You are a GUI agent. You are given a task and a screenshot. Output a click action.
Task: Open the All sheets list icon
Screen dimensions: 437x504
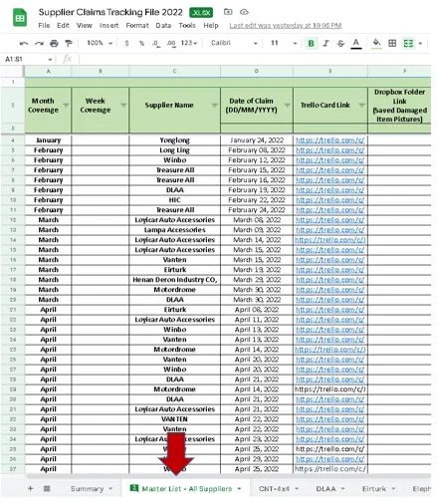tap(47, 488)
